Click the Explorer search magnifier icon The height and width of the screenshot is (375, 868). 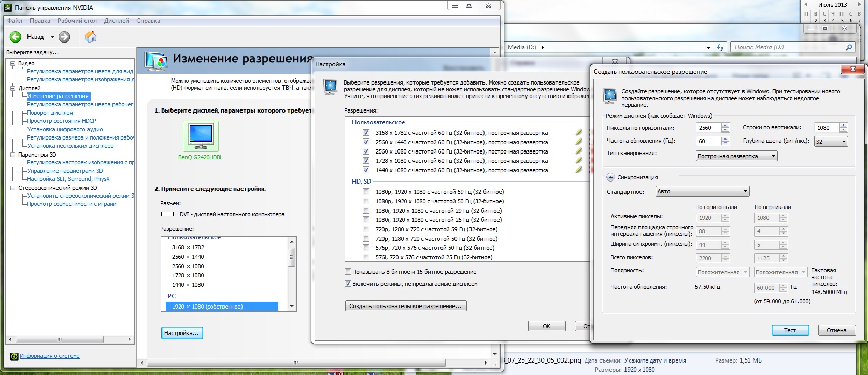pyautogui.click(x=849, y=47)
